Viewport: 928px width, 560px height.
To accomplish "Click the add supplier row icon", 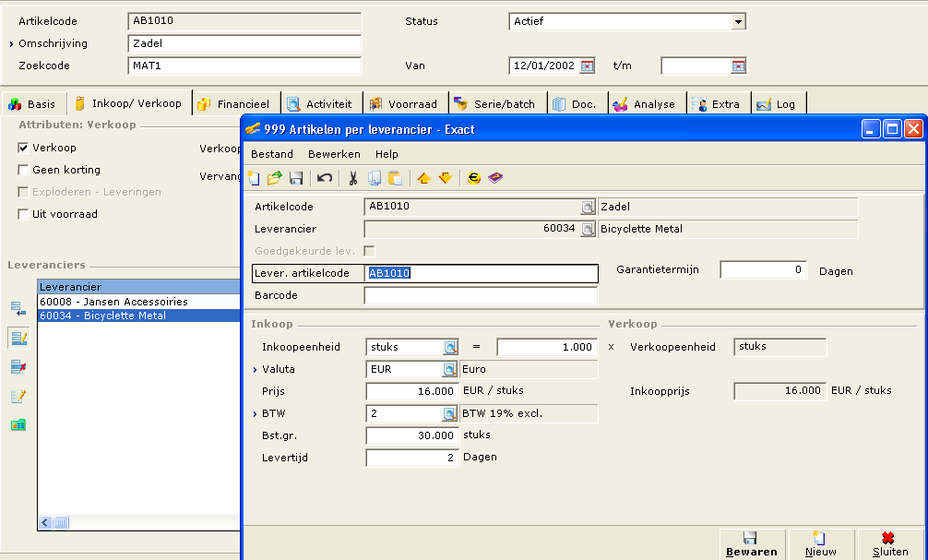I will pyautogui.click(x=18, y=308).
